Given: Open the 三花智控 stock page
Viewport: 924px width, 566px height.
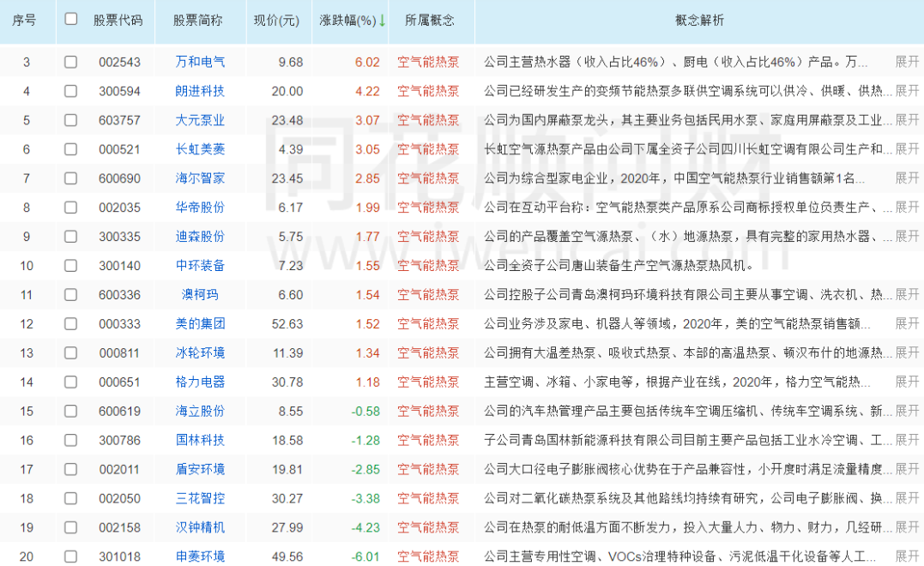Looking at the screenshot, I should [x=201, y=498].
